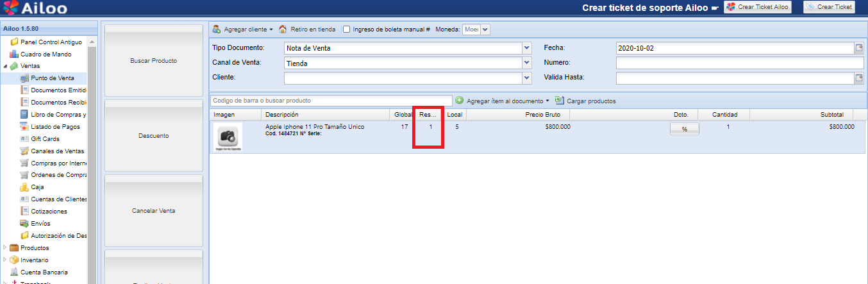The width and height of the screenshot is (868, 284).
Task: Click the percent discount button in row
Action: tap(685, 129)
